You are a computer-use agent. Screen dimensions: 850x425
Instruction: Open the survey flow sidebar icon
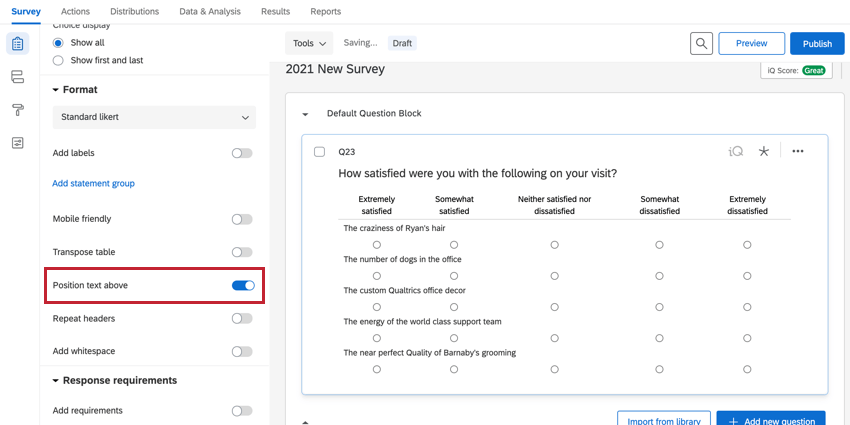[x=17, y=77]
